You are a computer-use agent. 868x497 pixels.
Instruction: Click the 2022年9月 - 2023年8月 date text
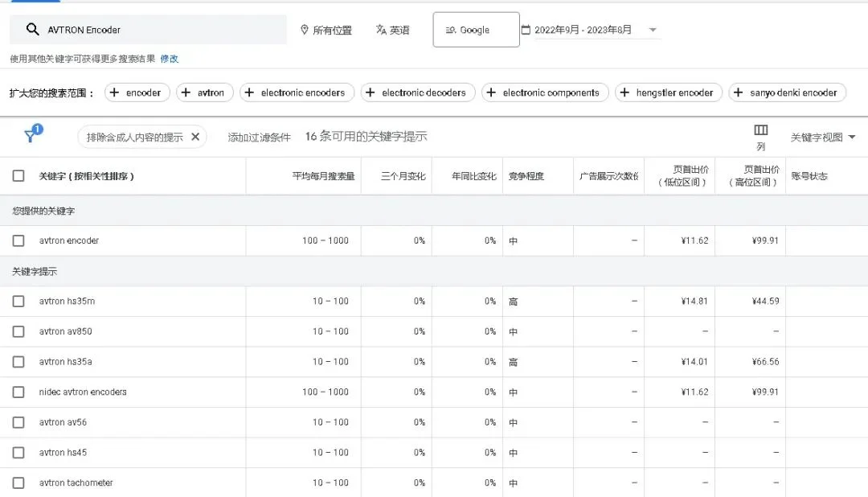tap(583, 30)
